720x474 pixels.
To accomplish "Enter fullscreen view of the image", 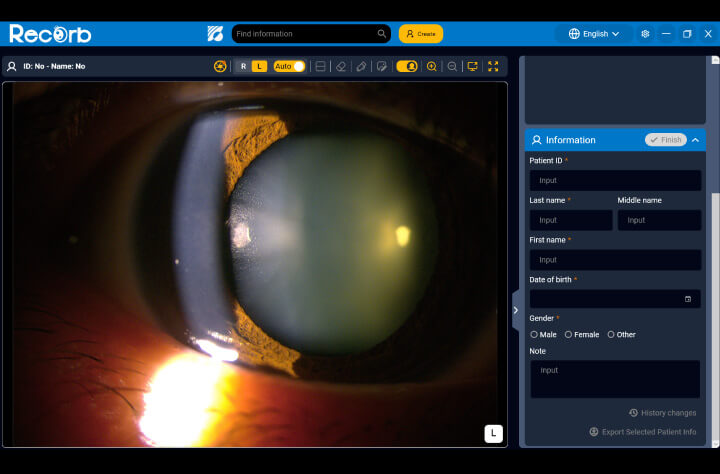I will (493, 66).
